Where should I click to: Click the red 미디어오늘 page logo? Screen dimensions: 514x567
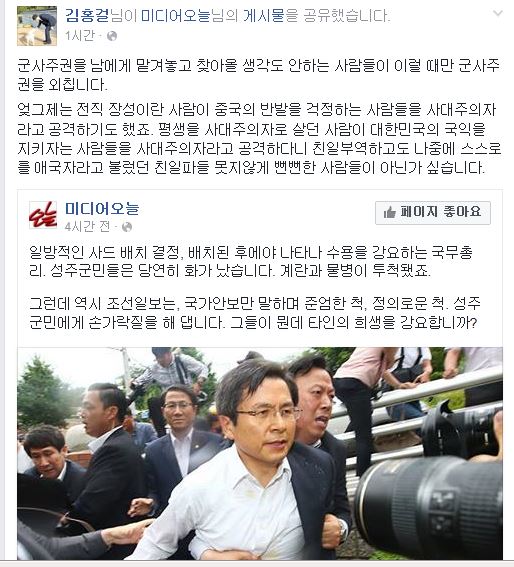coord(43,215)
